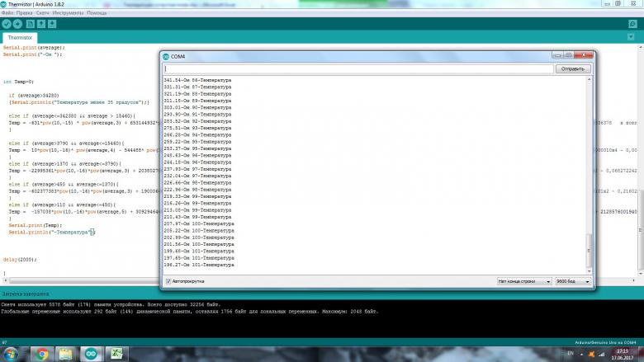Open the Файл menu

7,13
